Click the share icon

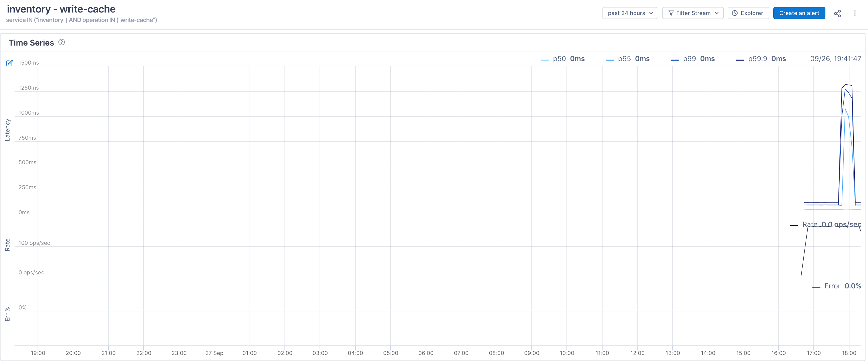pos(838,13)
